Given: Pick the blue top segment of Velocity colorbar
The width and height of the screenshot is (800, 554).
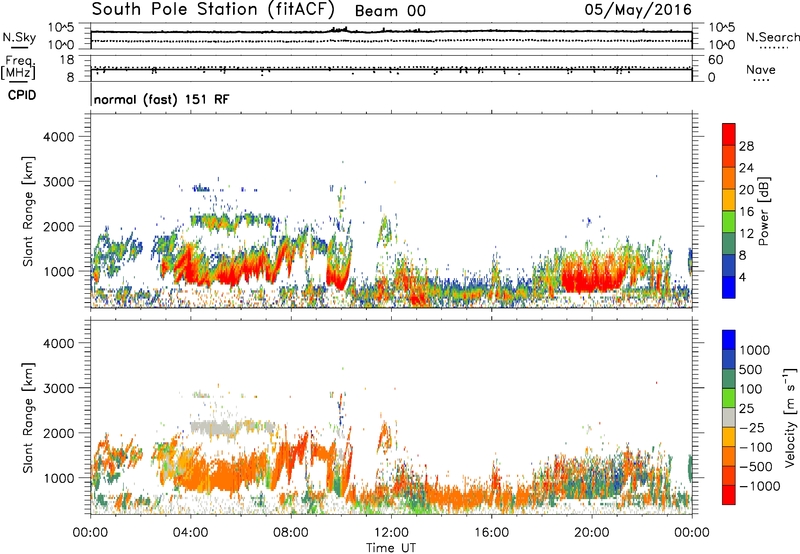Looking at the screenshot, I should (x=729, y=340).
